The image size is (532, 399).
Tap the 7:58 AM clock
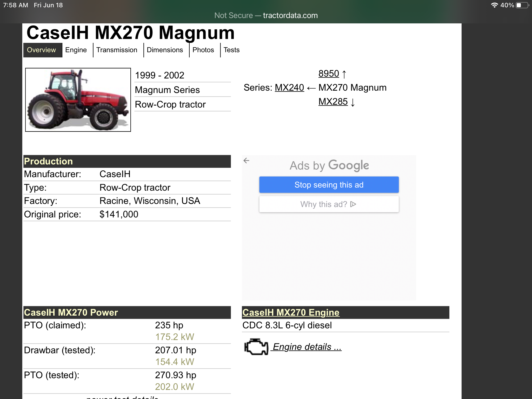pyautogui.click(x=16, y=5)
